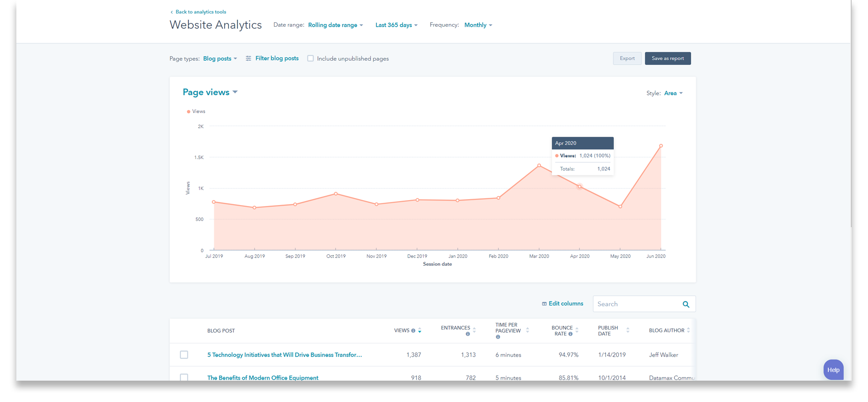Image resolution: width=868 pixels, height=402 pixels.
Task: Click the edit columns table icon
Action: point(544,304)
